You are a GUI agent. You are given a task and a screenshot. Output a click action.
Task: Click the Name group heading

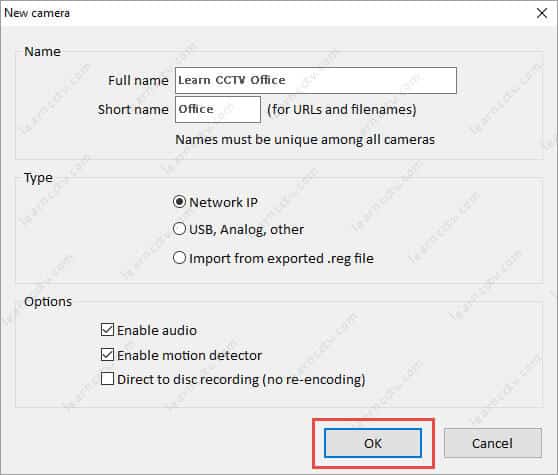(x=42, y=52)
